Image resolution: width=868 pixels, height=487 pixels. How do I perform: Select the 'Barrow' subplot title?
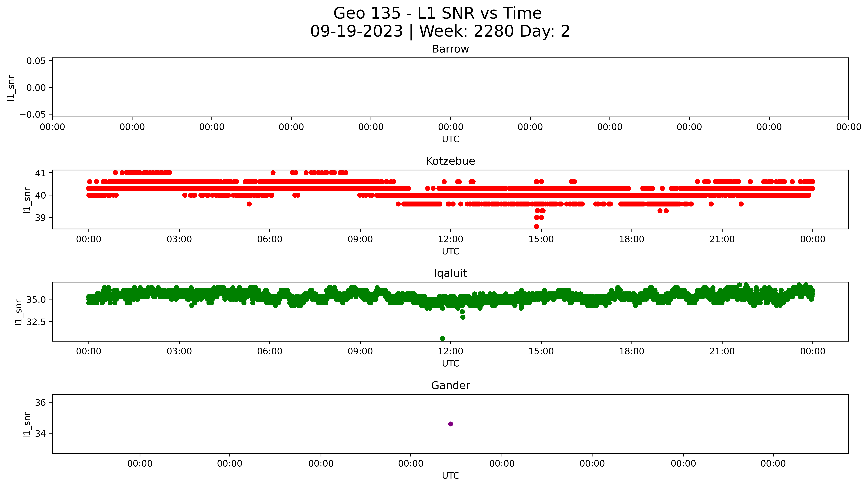click(x=451, y=49)
